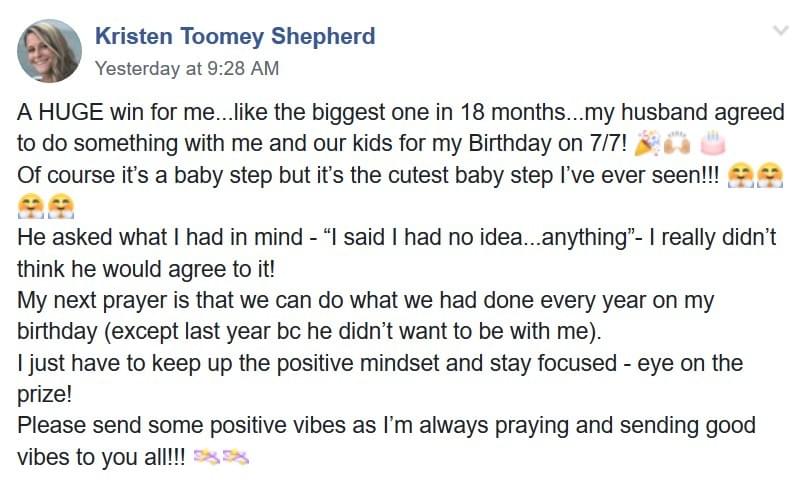Click first ribbon emoji after 'you all!!!'
This screenshot has width=804, height=489.
point(207,456)
